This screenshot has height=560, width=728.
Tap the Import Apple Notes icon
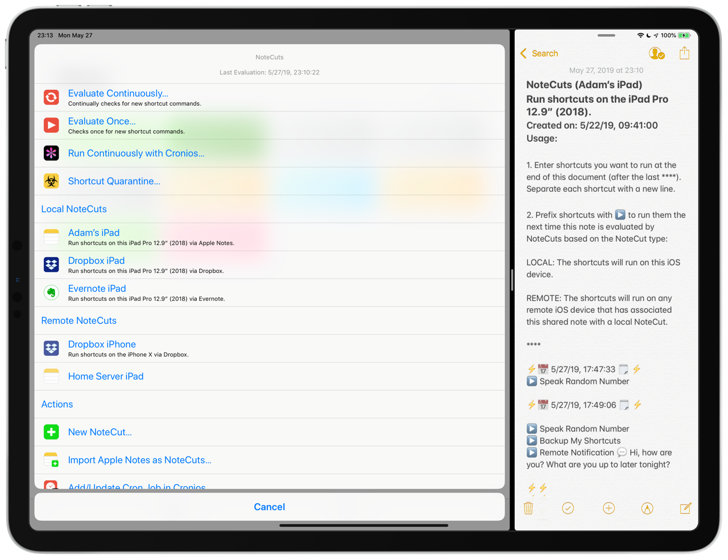(x=51, y=460)
